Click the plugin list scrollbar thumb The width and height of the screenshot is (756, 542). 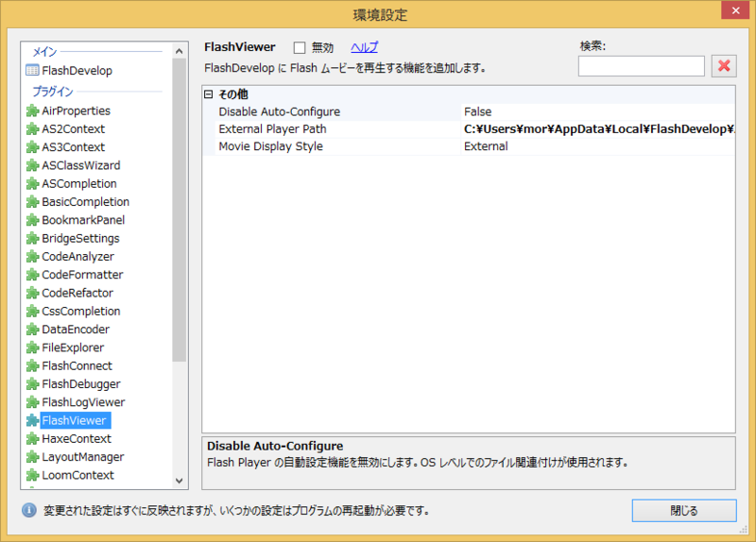[x=180, y=210]
